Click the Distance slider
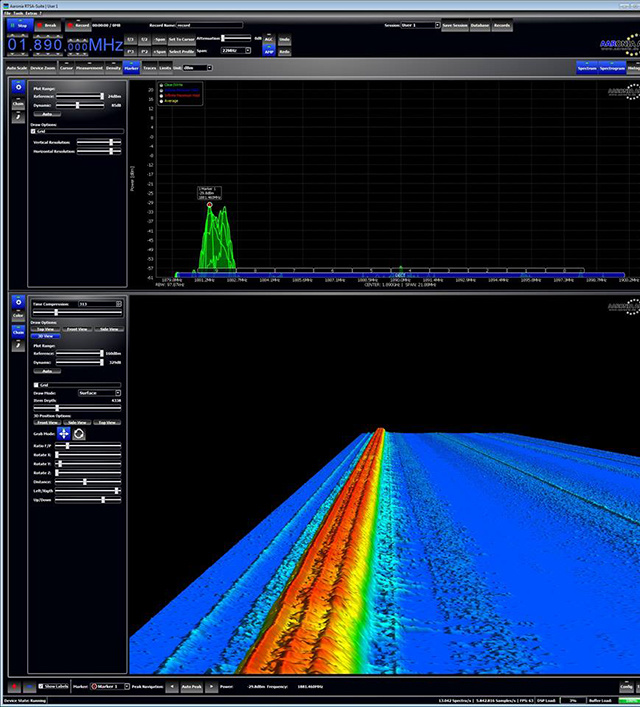The height and width of the screenshot is (707, 640). (x=88, y=482)
